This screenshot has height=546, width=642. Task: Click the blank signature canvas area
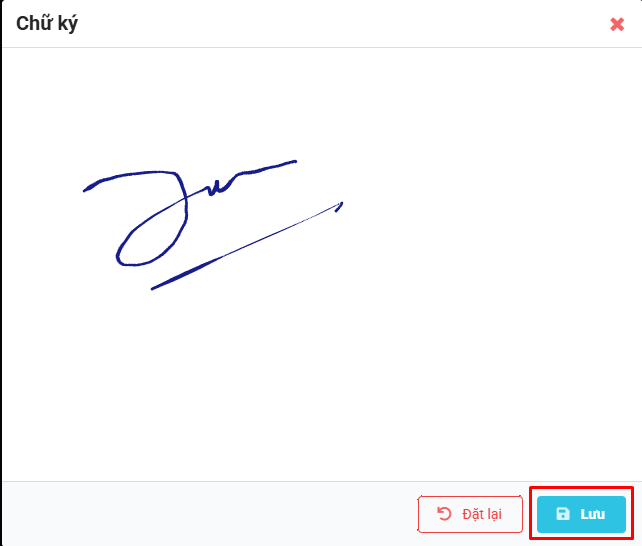322,264
